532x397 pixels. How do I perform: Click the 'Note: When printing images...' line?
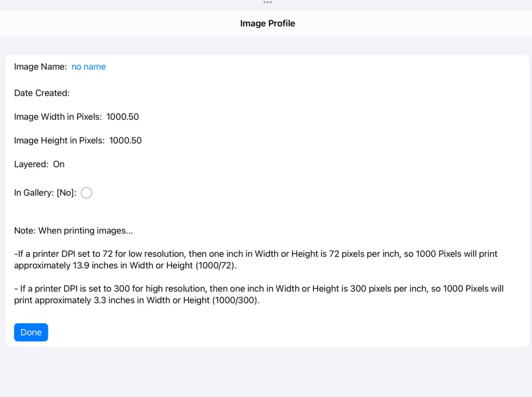point(73,230)
